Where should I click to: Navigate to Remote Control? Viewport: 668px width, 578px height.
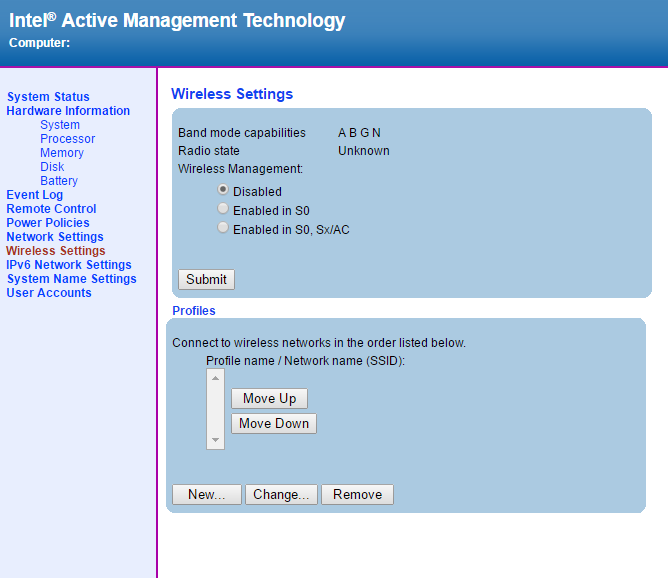coord(51,209)
